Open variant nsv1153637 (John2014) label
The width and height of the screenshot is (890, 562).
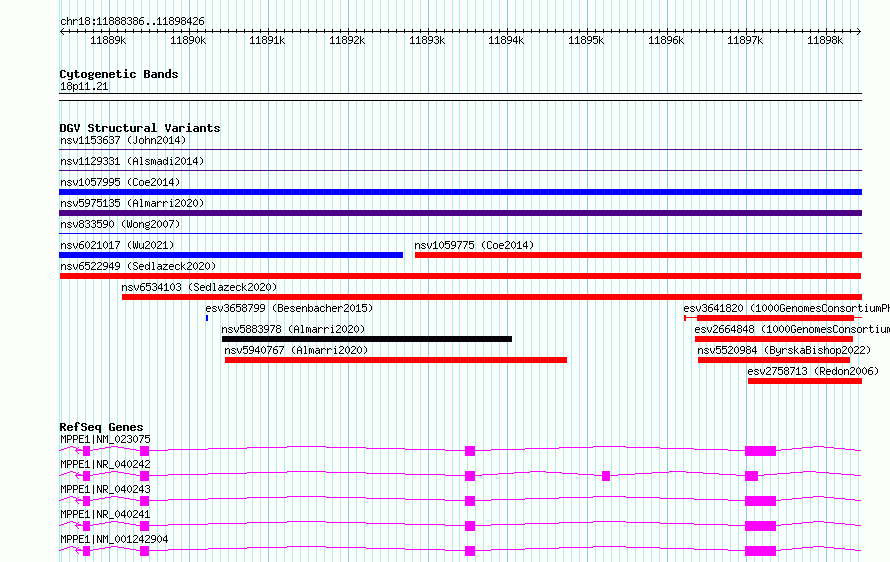click(123, 140)
